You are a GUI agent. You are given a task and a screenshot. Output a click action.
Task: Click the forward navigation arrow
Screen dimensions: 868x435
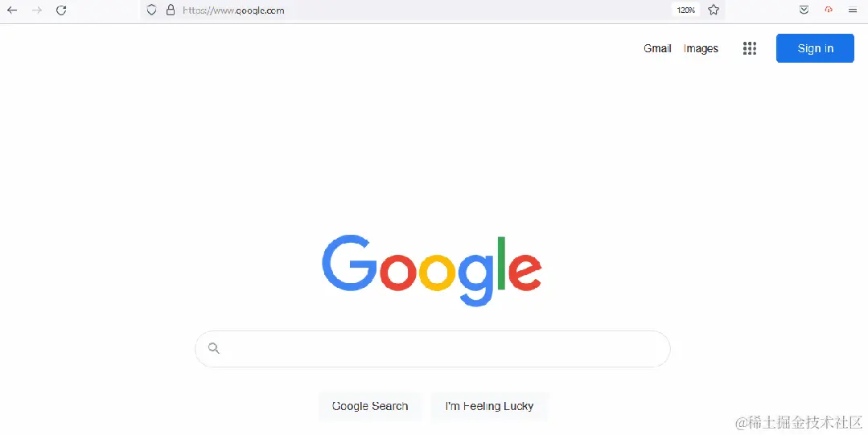[37, 10]
